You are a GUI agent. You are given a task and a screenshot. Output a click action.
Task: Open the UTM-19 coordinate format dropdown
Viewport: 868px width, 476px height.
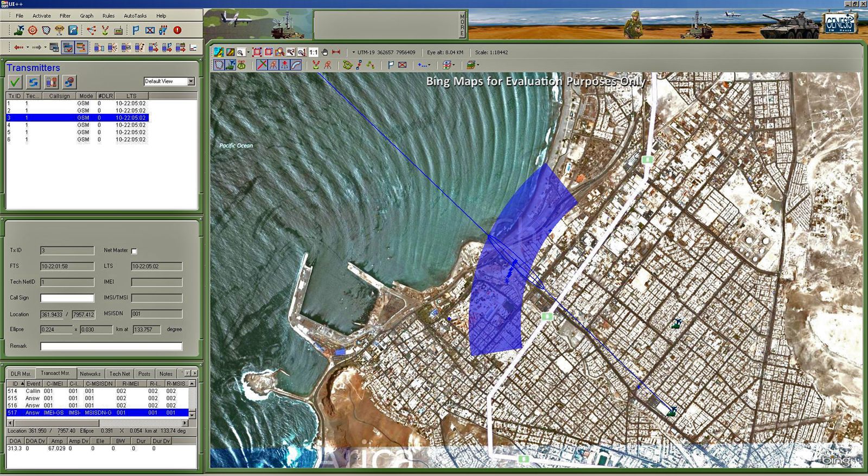354,53
